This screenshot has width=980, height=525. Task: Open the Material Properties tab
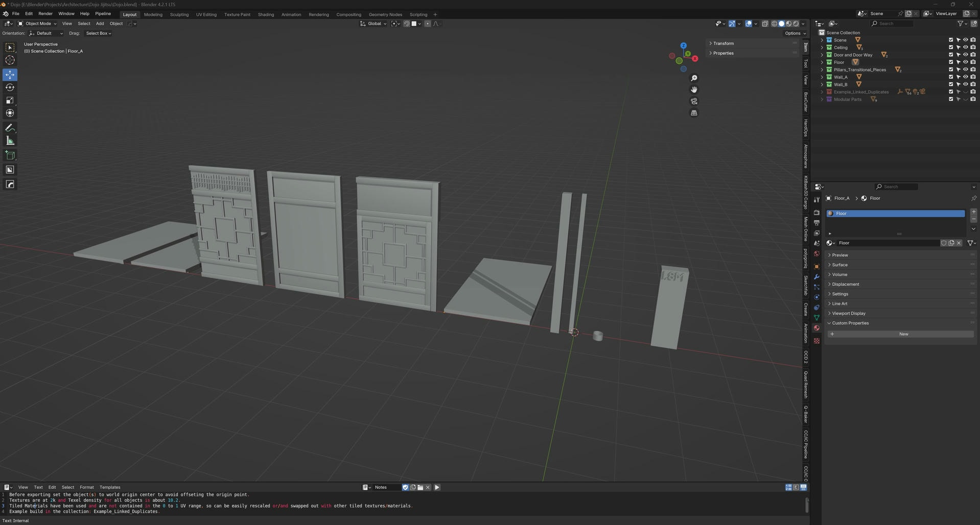[816, 328]
